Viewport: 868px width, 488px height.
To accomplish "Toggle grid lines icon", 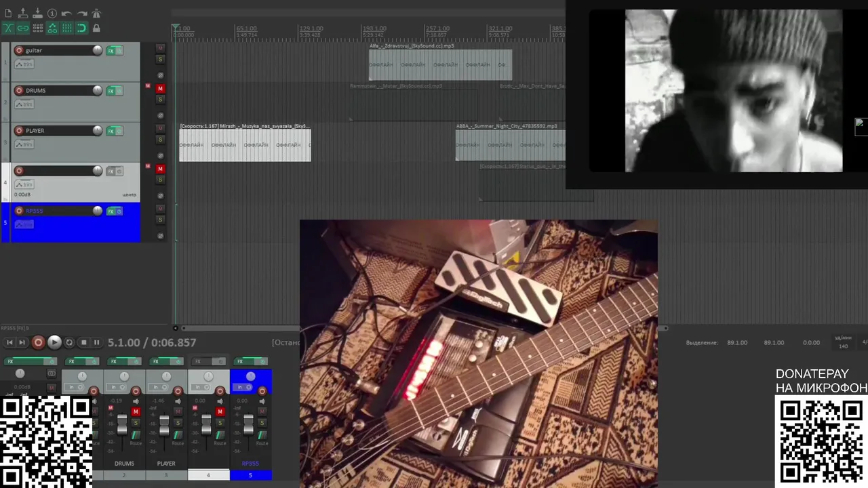I will pos(67,28).
